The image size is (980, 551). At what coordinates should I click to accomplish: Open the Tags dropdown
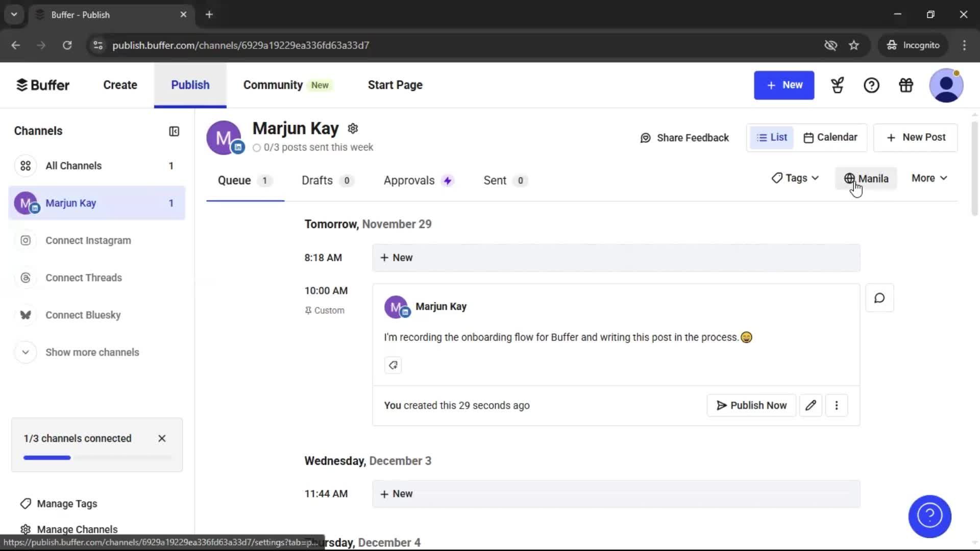[x=794, y=178]
